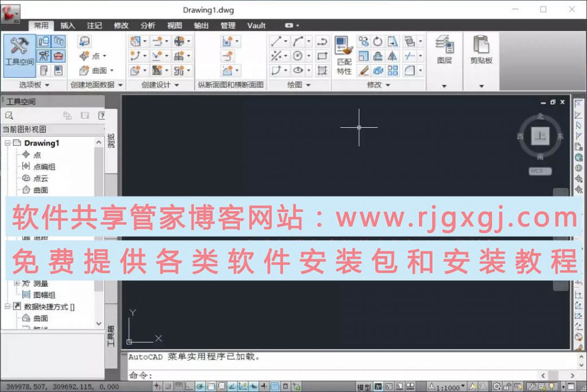Open the 1:1000 annotation scale dropdown
587x392 pixels.
pyautogui.click(x=447, y=387)
